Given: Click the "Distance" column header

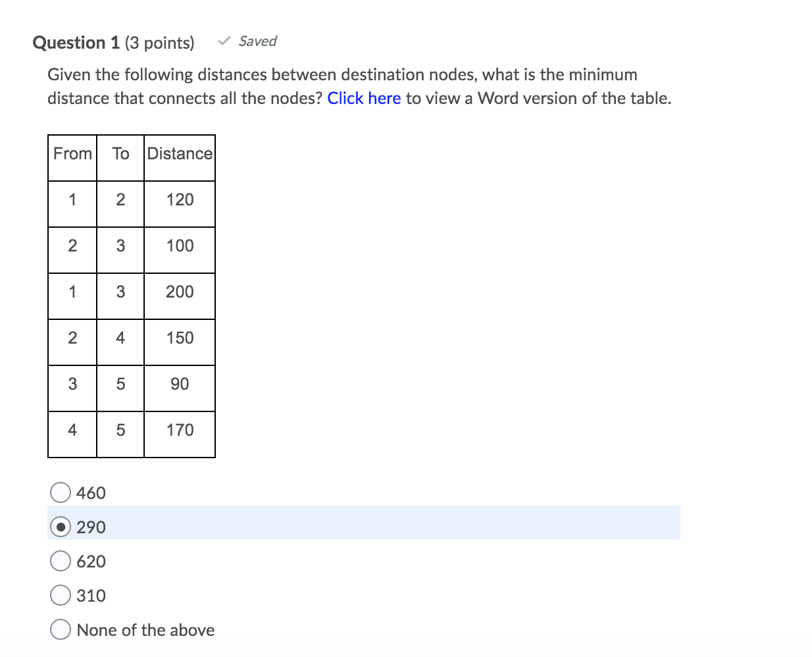Looking at the screenshot, I should (179, 154).
